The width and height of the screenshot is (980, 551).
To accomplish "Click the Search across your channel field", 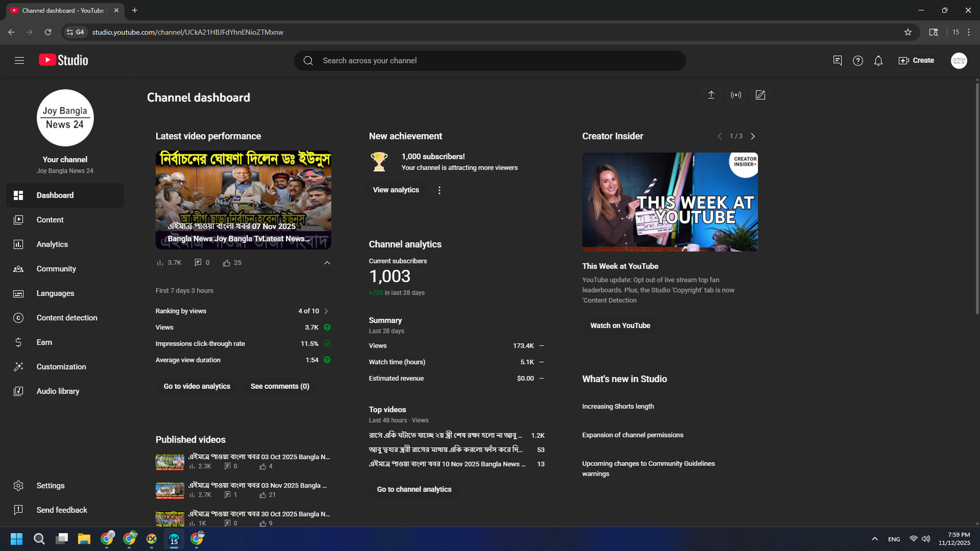I will 490,61.
